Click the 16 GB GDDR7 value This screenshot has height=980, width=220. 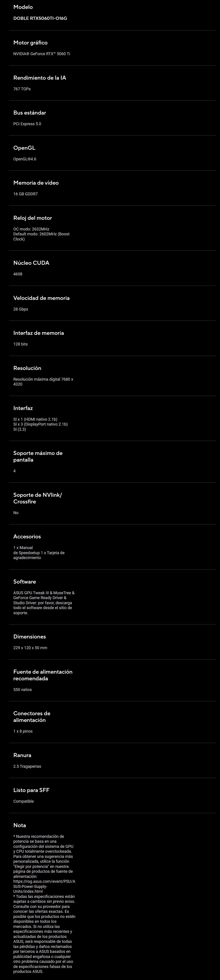coord(26,194)
